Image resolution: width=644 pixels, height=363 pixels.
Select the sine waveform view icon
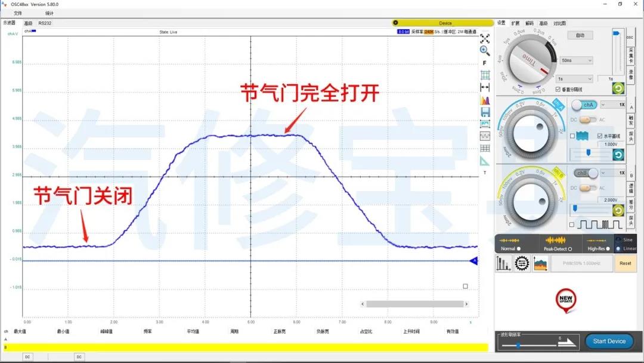(x=485, y=136)
